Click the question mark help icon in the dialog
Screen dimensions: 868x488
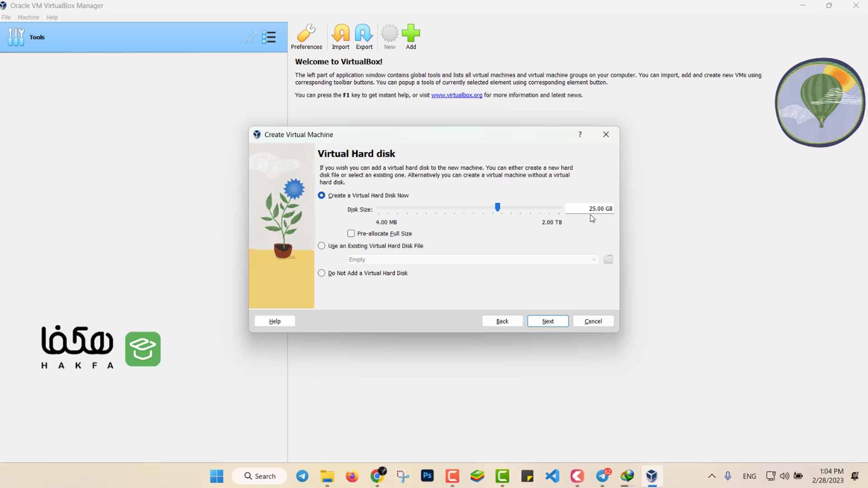tap(580, 134)
